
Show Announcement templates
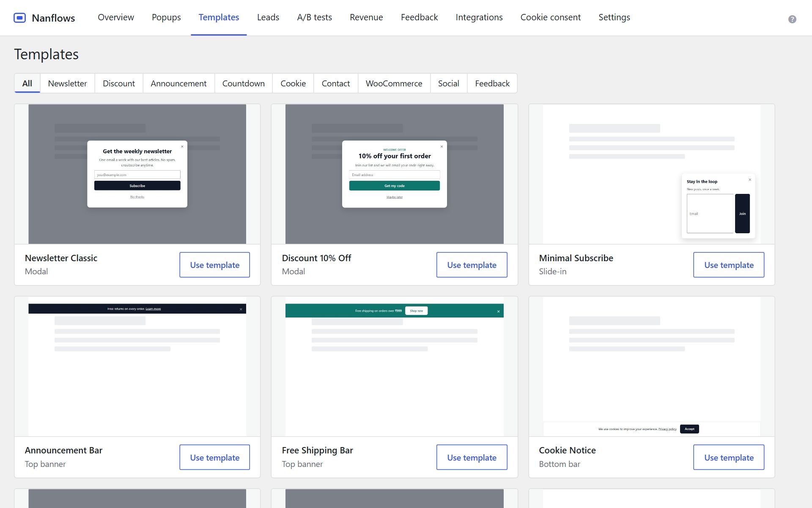click(178, 83)
